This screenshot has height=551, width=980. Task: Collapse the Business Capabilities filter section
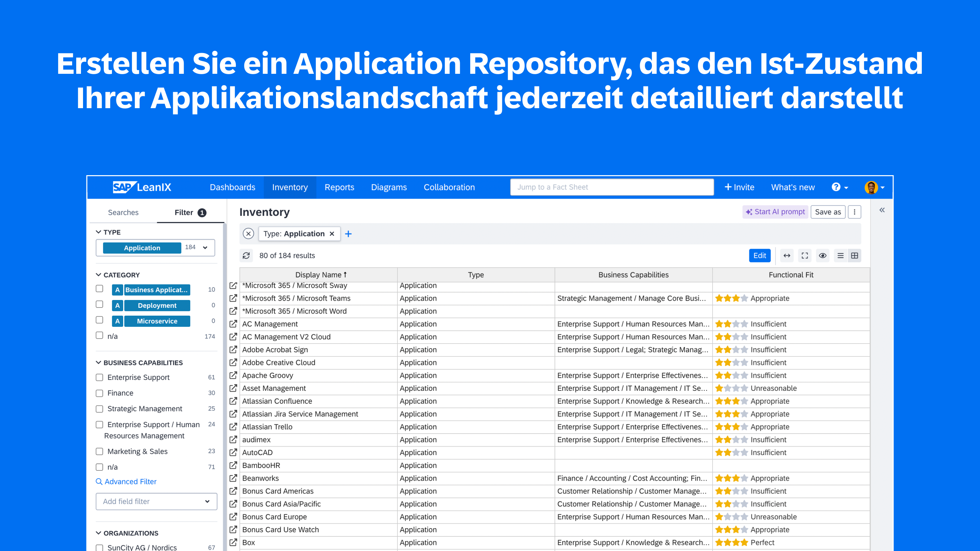coord(99,362)
